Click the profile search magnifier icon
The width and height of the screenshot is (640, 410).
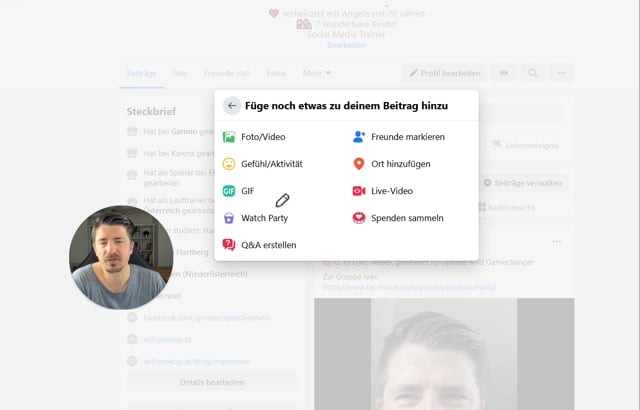click(532, 73)
